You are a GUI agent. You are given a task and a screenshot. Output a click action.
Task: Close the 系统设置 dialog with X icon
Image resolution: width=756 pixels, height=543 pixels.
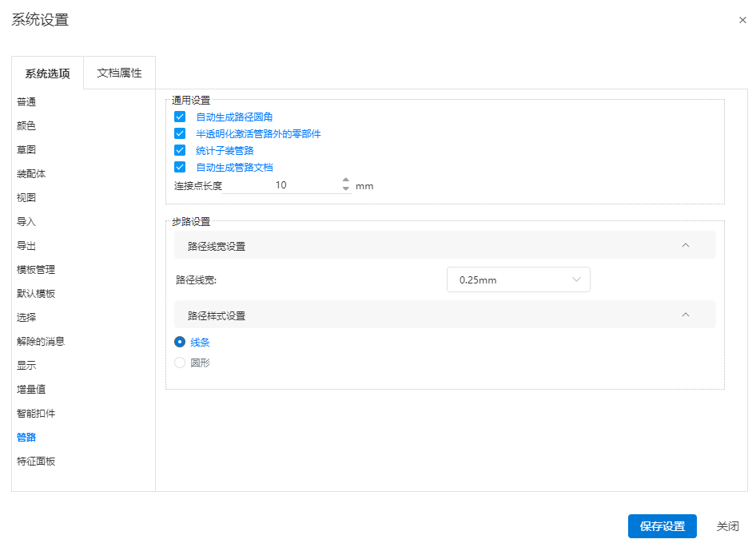click(742, 21)
